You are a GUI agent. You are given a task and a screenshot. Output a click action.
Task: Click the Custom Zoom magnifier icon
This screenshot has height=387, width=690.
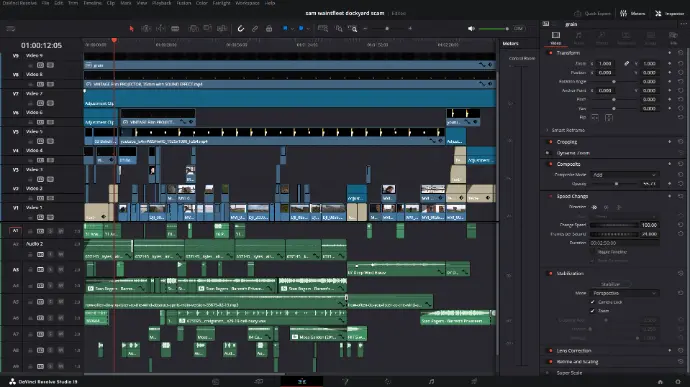pos(352,29)
